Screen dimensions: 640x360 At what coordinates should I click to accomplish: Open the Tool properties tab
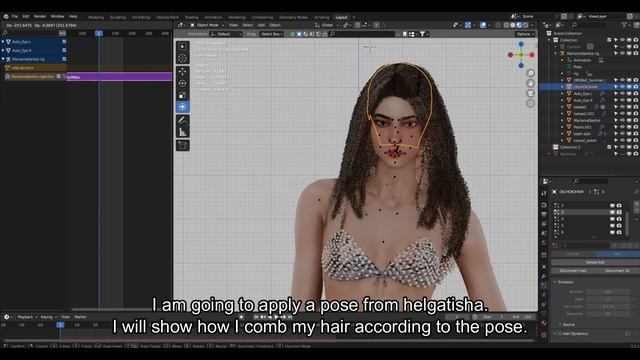(544, 193)
